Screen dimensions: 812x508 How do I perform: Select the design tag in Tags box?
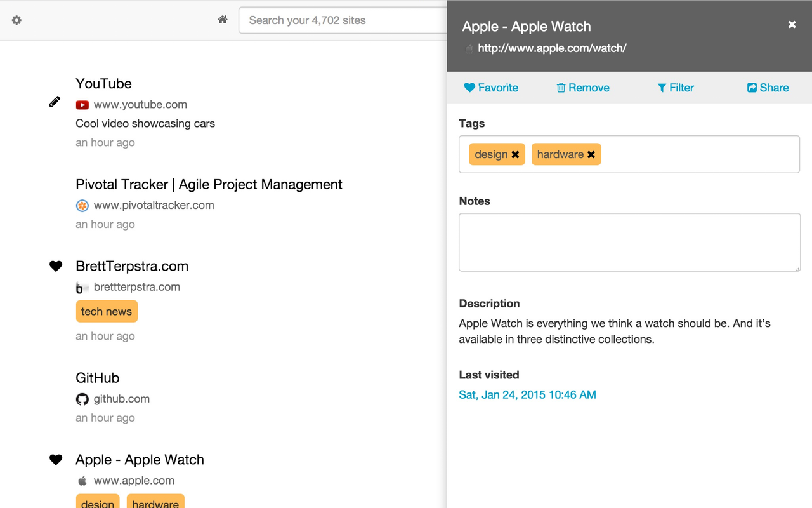pos(491,154)
